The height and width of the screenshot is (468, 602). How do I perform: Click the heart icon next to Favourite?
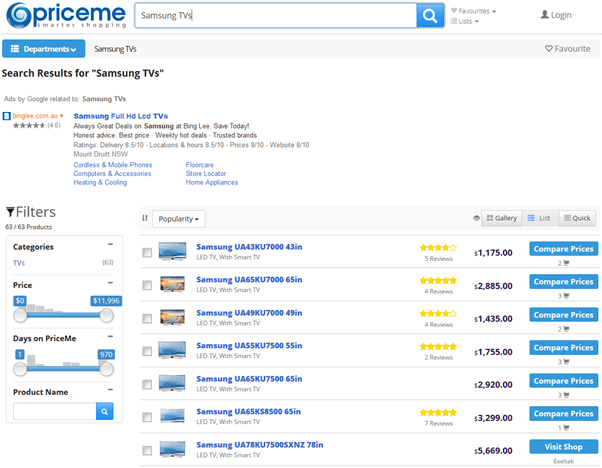[549, 48]
